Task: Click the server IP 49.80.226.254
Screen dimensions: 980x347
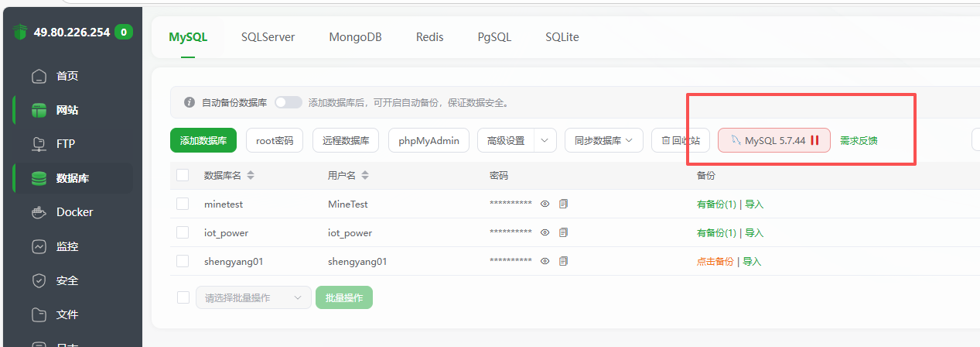Action: (72, 33)
